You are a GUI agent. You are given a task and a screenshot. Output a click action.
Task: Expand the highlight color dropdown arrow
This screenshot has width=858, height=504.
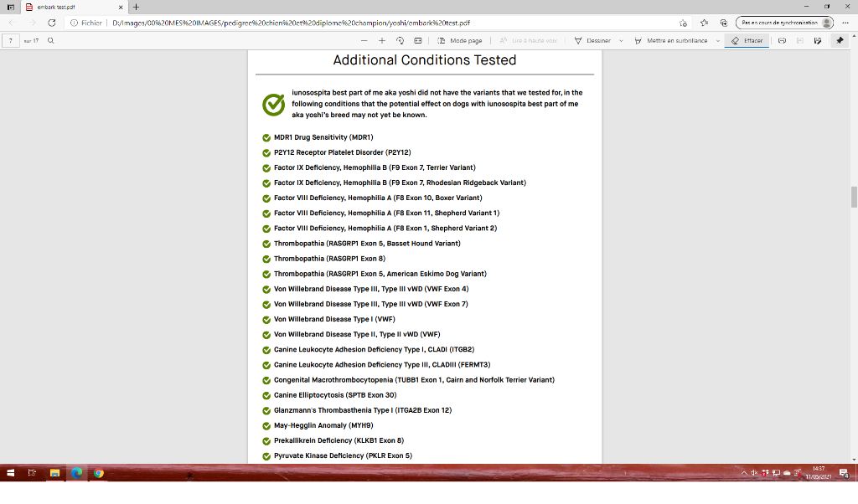pos(718,40)
